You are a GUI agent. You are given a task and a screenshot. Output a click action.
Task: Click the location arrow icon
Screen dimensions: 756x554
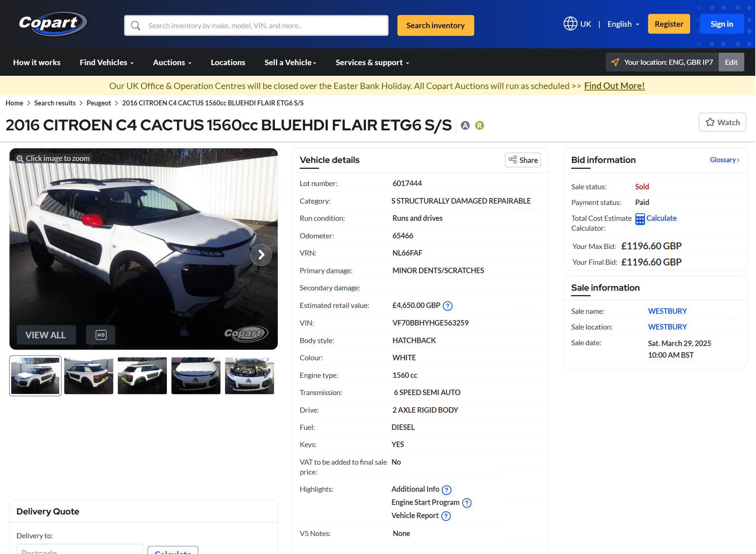[615, 62]
